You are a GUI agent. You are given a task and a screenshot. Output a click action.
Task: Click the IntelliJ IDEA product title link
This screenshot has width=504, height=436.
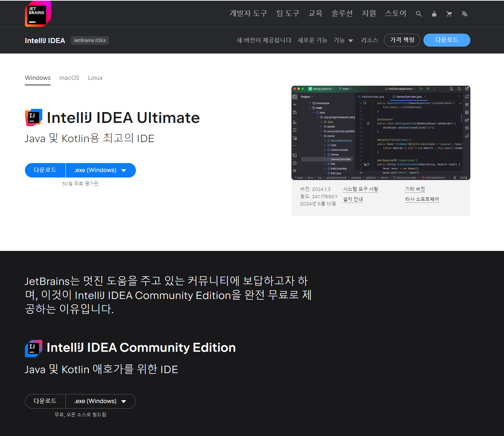(45, 40)
